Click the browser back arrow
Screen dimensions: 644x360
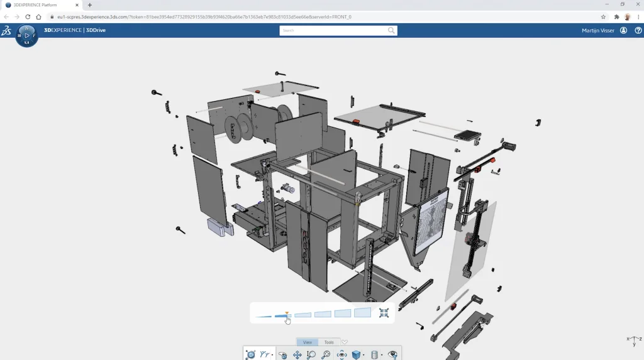click(6, 17)
